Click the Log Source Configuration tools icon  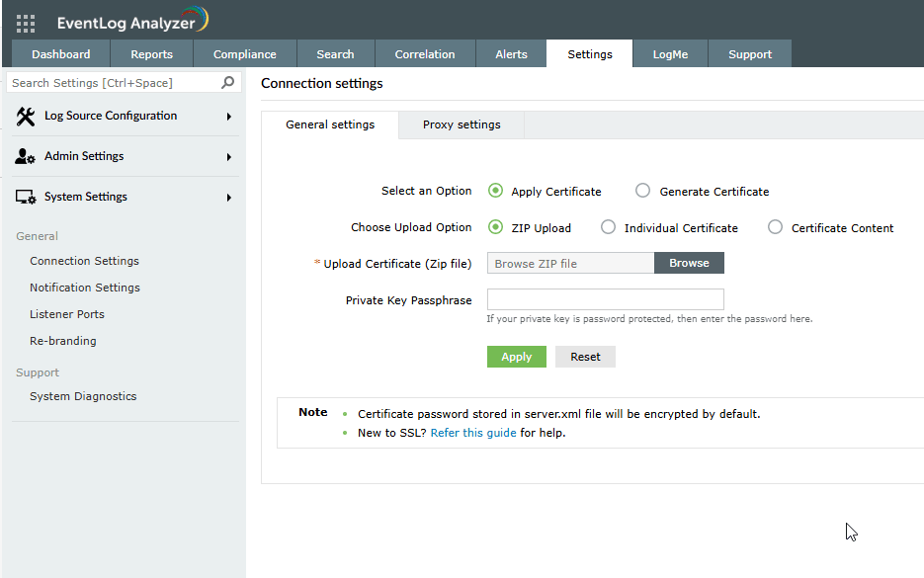27,117
